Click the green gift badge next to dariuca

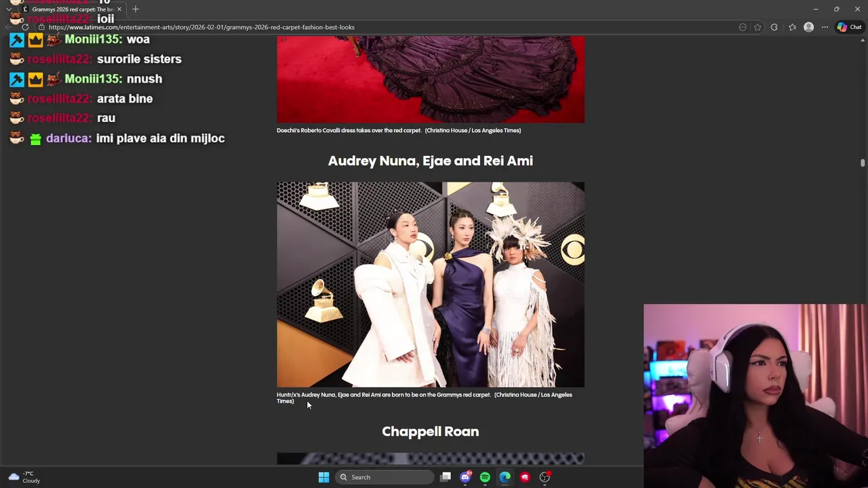coord(35,139)
